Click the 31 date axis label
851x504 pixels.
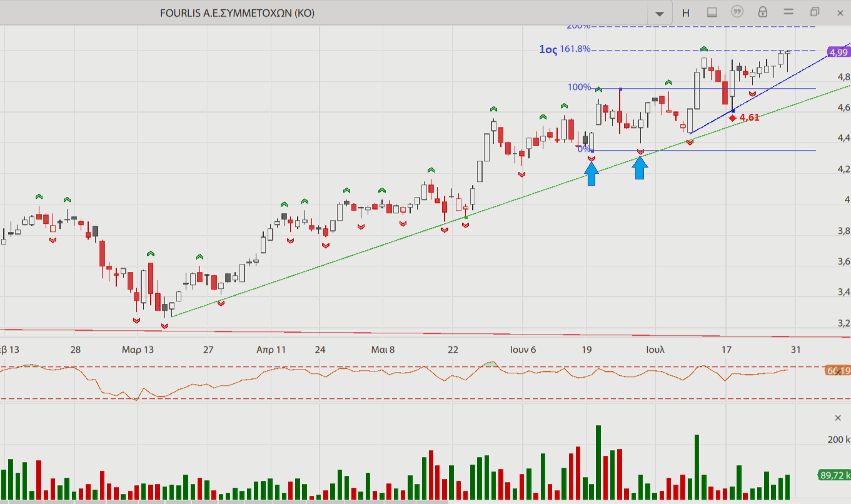click(x=795, y=350)
